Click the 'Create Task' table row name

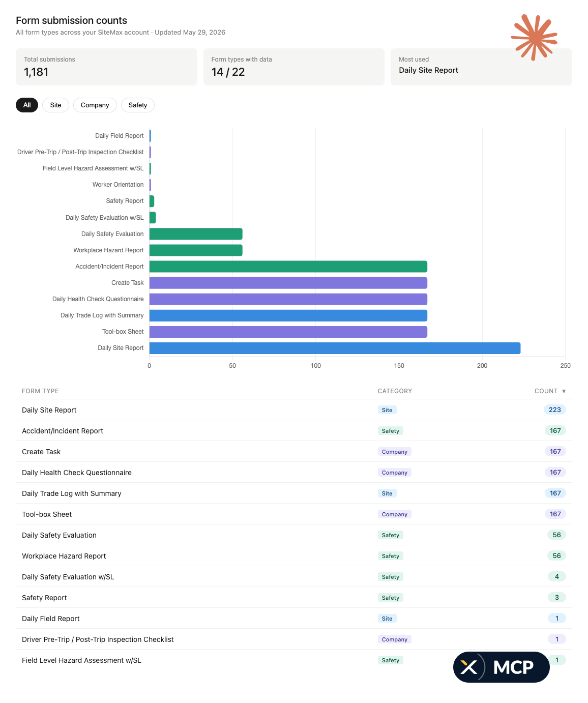[41, 452]
